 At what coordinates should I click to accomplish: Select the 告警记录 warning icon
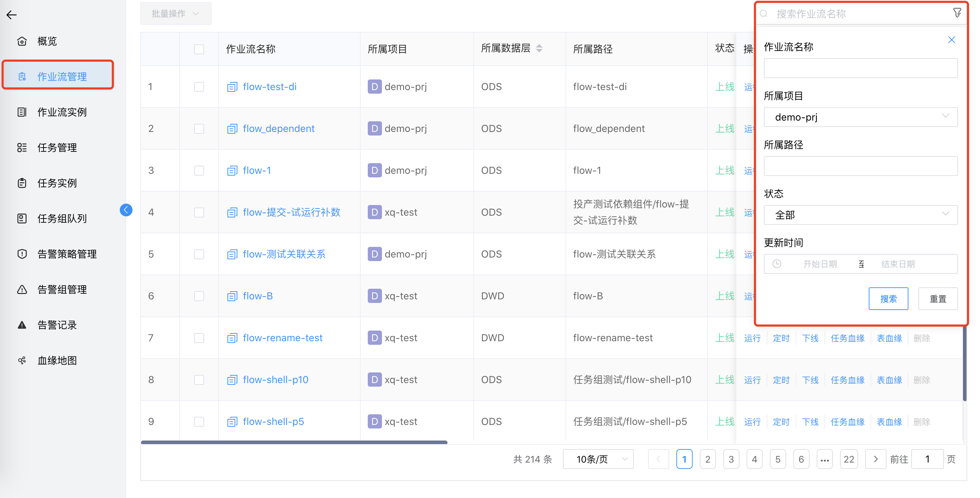coord(22,325)
